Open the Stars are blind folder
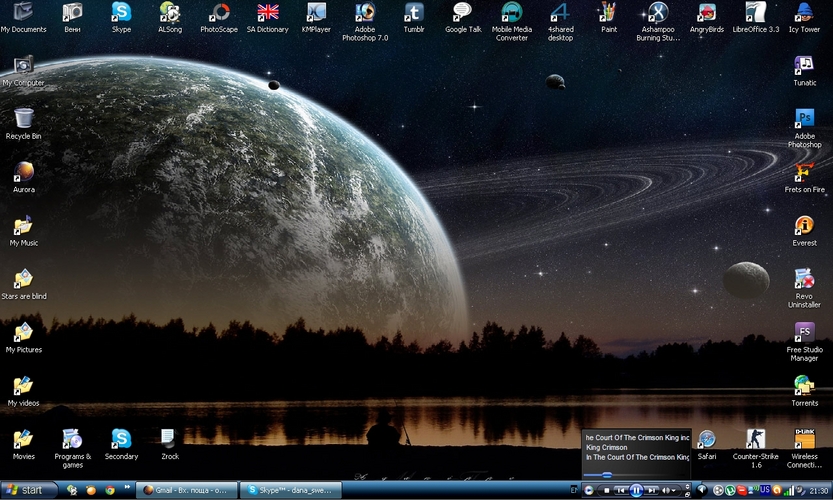Viewport: 833px width, 500px height. [23, 284]
